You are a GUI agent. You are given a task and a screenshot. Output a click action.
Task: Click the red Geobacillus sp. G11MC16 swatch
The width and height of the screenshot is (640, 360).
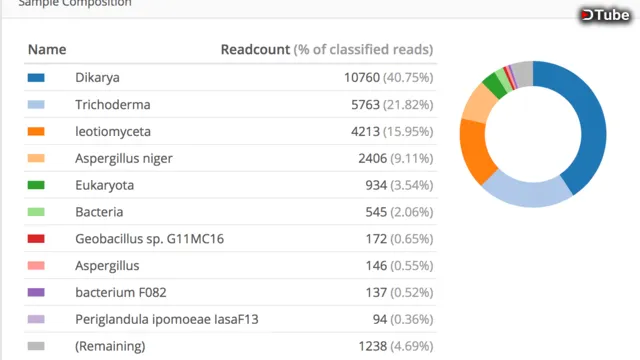click(x=36, y=239)
